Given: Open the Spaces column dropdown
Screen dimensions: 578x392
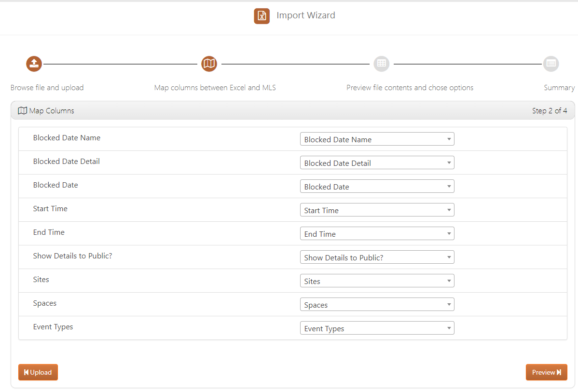Looking at the screenshot, I should click(x=377, y=305).
